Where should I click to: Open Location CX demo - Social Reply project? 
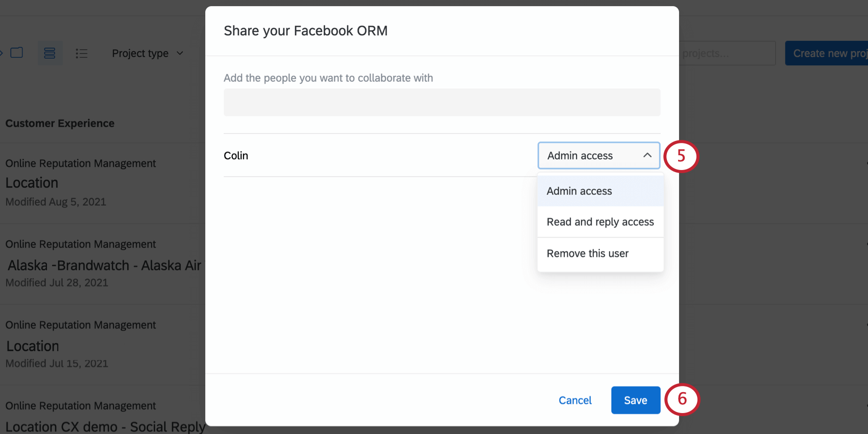(105, 426)
